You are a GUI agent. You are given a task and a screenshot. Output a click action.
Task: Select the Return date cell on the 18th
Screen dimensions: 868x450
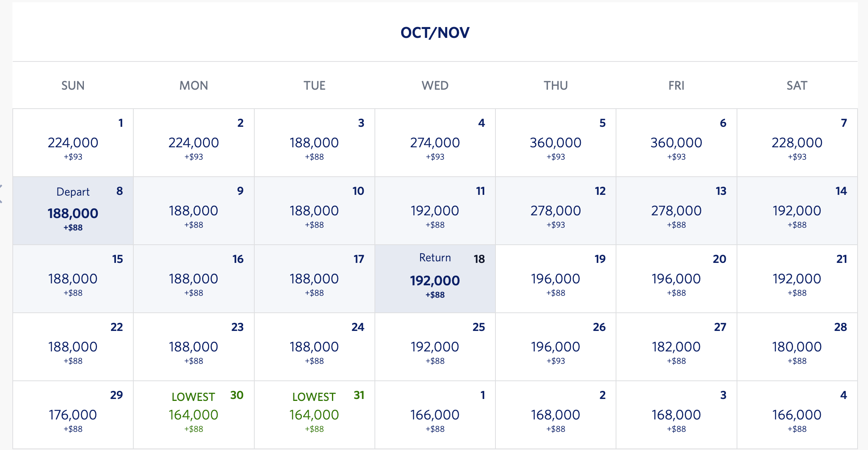pos(435,279)
